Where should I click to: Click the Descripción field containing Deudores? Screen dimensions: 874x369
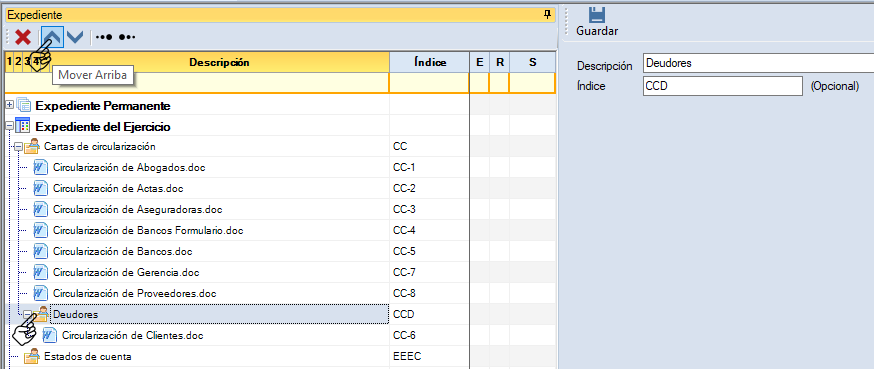click(758, 63)
